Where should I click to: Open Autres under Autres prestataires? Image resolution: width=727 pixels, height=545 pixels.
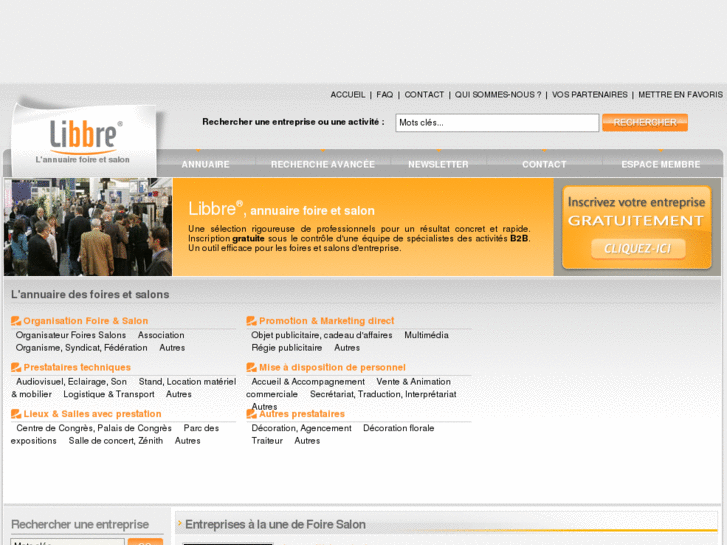307,441
